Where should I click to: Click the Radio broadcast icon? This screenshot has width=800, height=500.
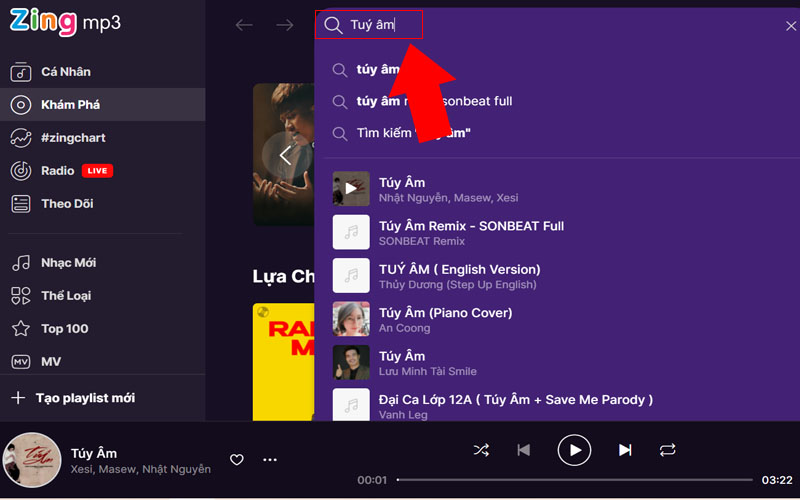pyautogui.click(x=20, y=171)
